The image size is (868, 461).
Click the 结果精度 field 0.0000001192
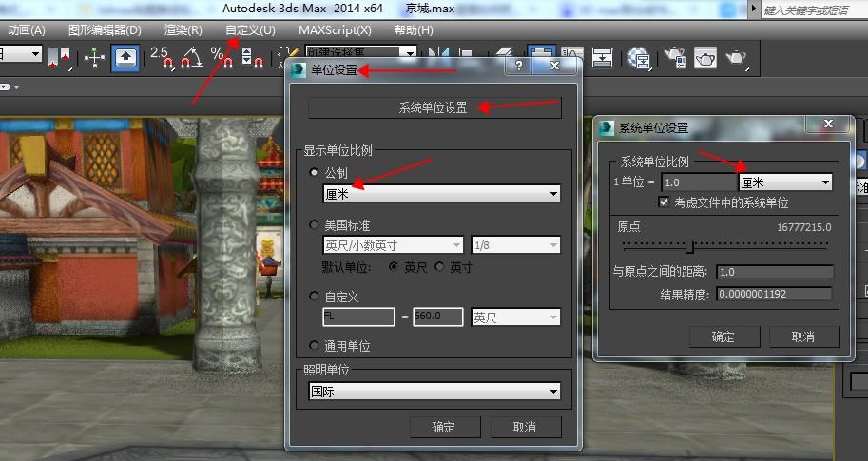[x=775, y=294]
